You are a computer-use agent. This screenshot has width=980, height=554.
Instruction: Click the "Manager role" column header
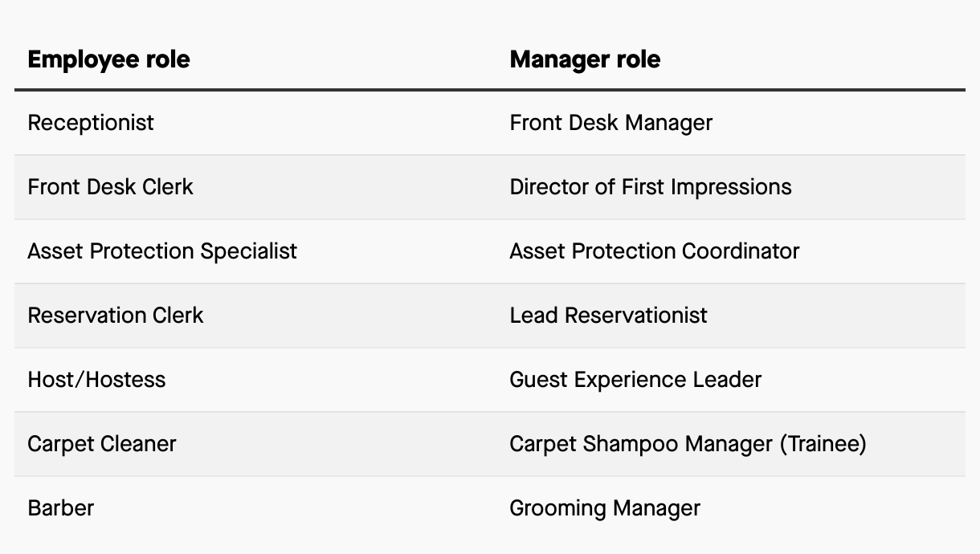click(585, 59)
